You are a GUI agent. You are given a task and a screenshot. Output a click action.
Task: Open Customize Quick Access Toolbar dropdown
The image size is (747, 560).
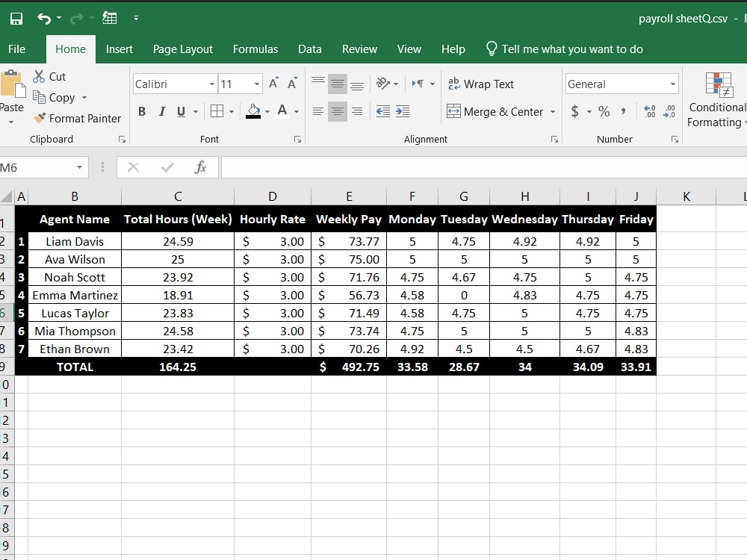coord(136,18)
